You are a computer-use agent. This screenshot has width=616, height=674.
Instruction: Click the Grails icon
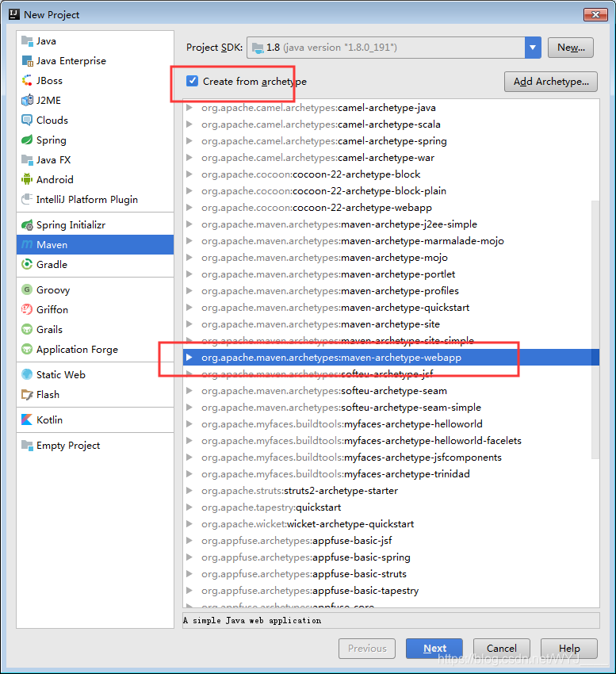27,330
